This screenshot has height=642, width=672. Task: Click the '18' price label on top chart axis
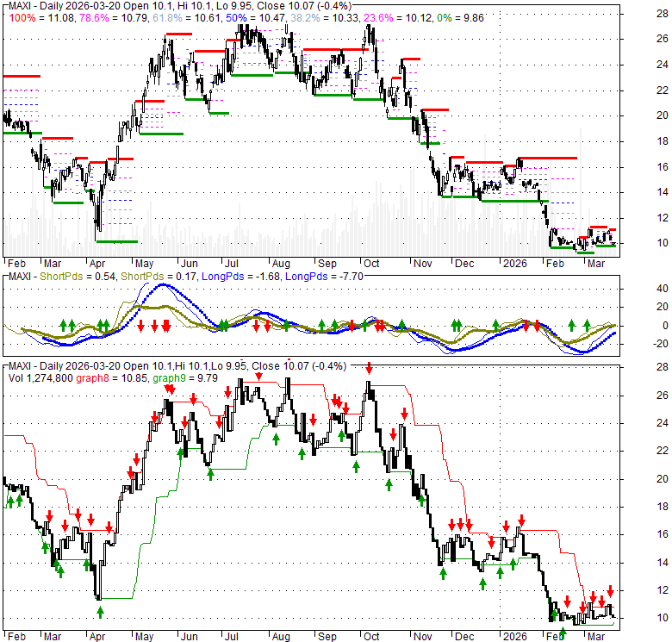click(x=663, y=141)
